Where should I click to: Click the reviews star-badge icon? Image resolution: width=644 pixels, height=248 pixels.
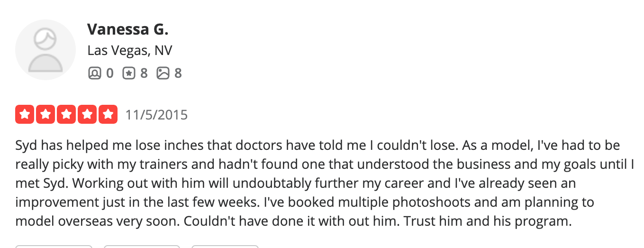click(x=129, y=73)
